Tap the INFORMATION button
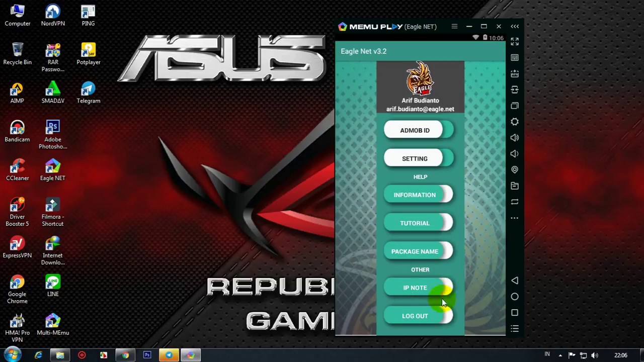This screenshot has width=644, height=362. [419, 195]
